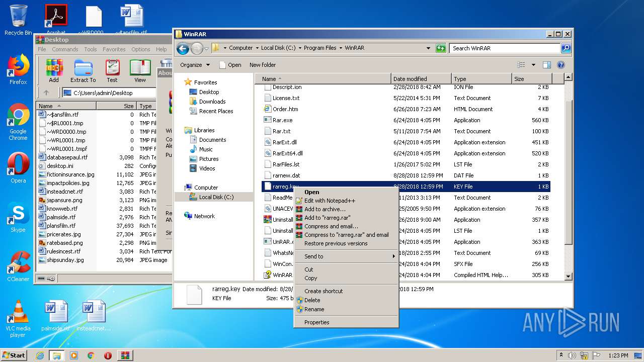Choose Edit with Notepad++ in context menu
Screen dimensions: 644x362
[346, 201]
